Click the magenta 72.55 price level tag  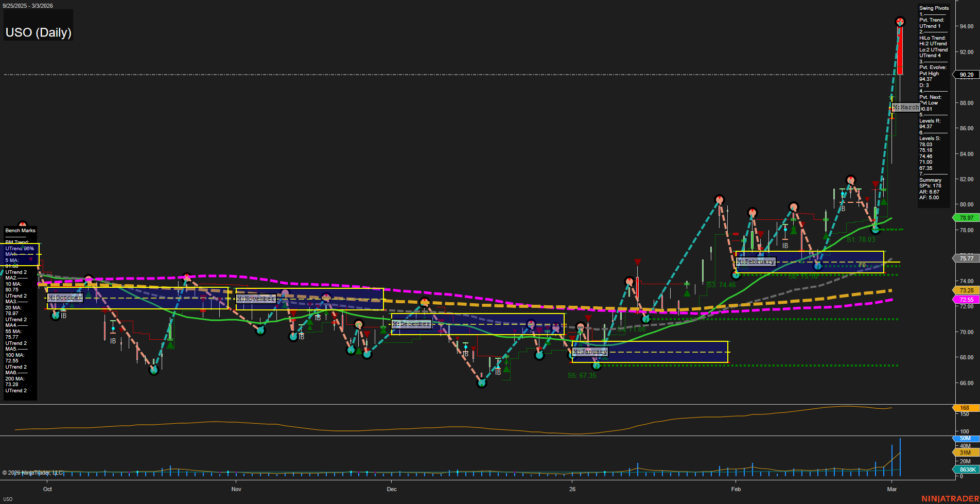pyautogui.click(x=966, y=299)
